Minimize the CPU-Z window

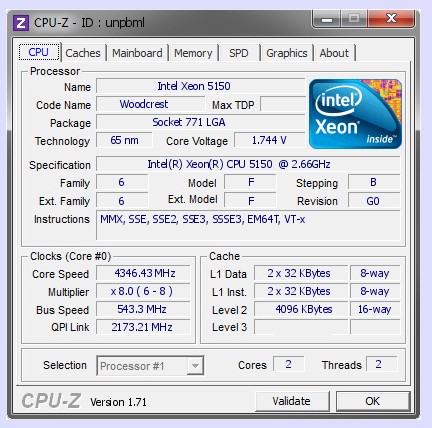coord(327,19)
